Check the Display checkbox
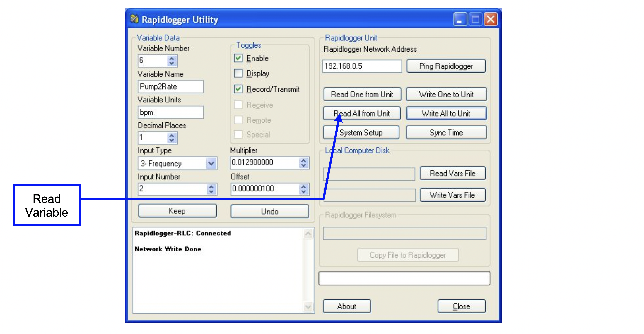Viewport: 644px width, 334px height. pyautogui.click(x=238, y=73)
